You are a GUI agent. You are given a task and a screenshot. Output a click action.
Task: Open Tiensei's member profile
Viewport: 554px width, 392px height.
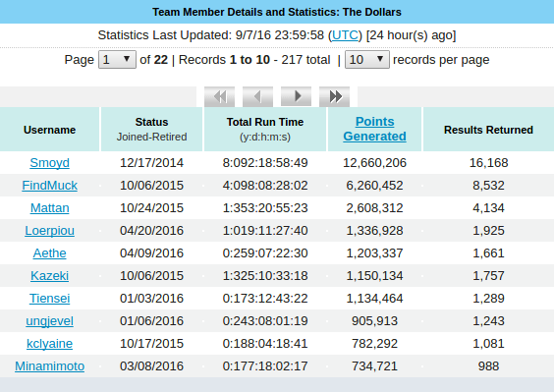click(x=49, y=299)
